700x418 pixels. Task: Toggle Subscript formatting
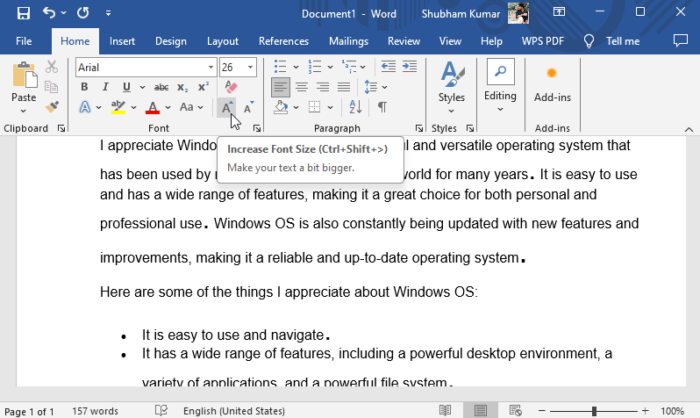(182, 87)
